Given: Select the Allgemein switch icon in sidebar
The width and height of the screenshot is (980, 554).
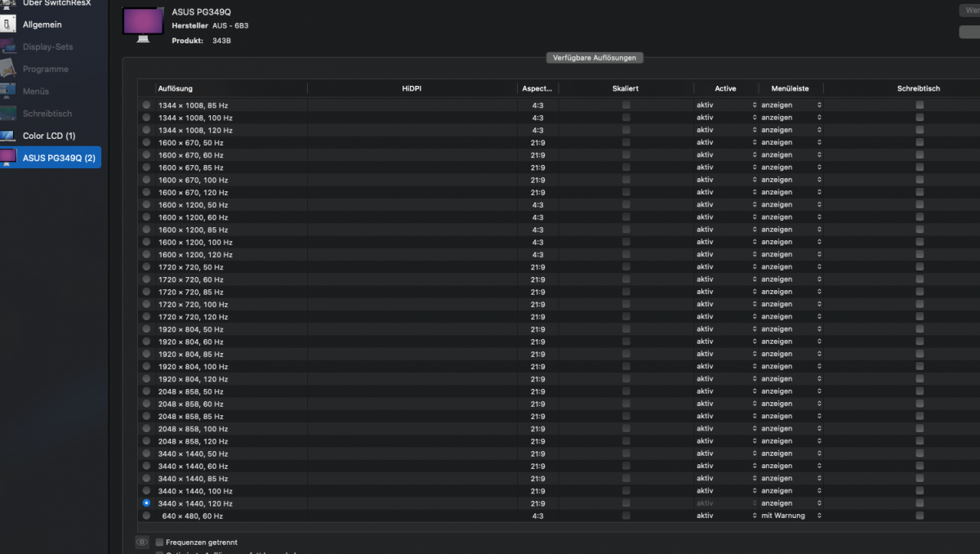Looking at the screenshot, I should [x=8, y=25].
